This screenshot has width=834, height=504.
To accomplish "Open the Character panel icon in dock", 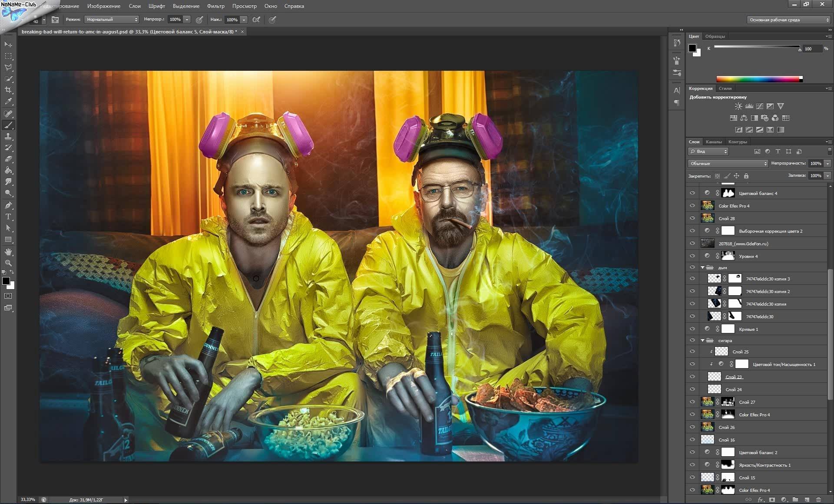I will click(x=677, y=90).
